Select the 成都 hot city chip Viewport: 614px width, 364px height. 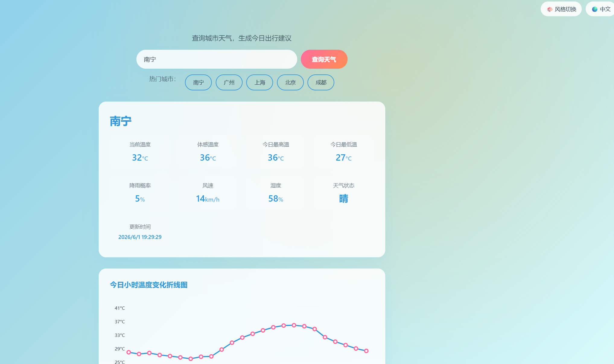(x=321, y=83)
